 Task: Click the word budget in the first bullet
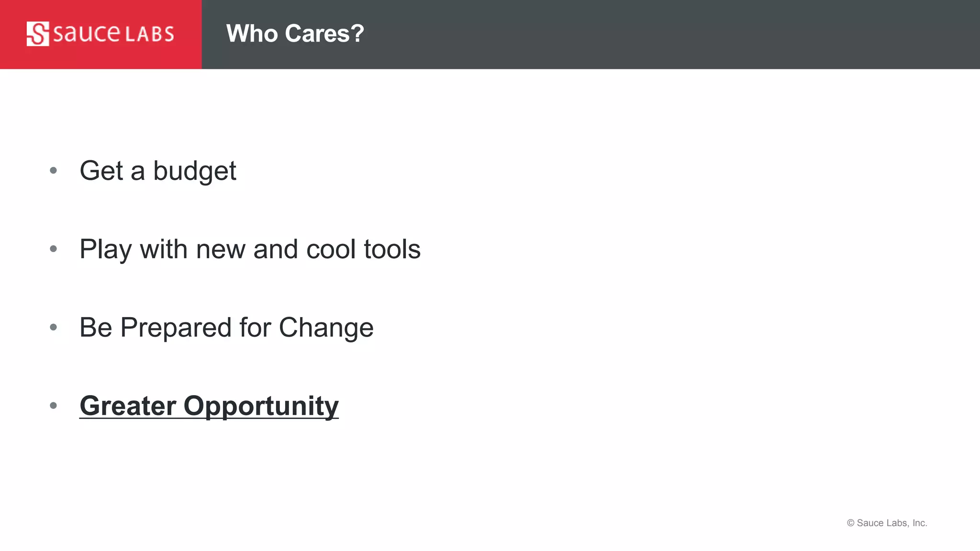[x=195, y=171]
